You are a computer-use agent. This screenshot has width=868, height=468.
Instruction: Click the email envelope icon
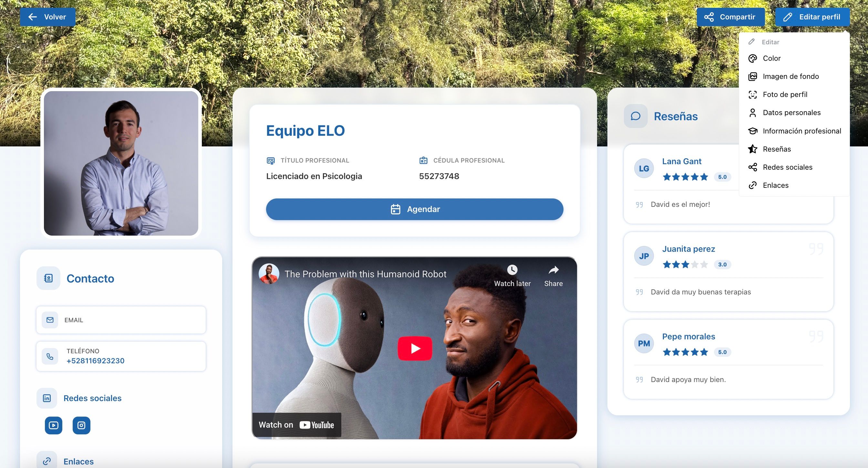[x=50, y=320]
